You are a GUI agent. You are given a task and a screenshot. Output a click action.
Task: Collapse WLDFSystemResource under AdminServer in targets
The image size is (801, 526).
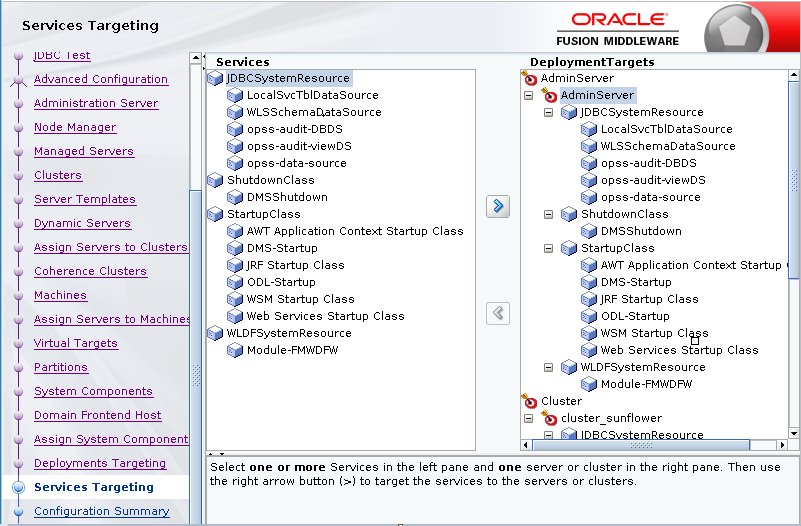click(548, 367)
